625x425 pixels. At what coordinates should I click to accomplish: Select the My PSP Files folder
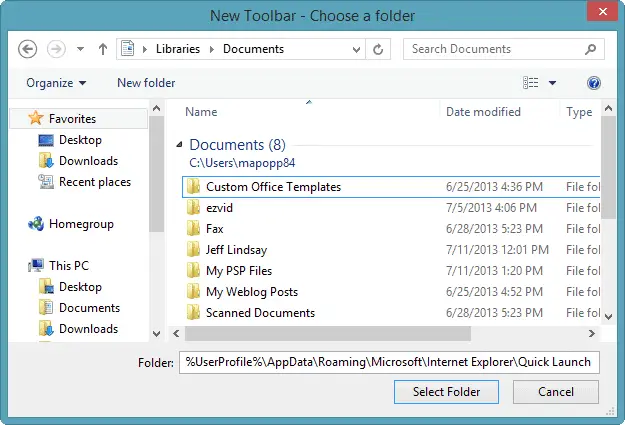(x=391, y=271)
